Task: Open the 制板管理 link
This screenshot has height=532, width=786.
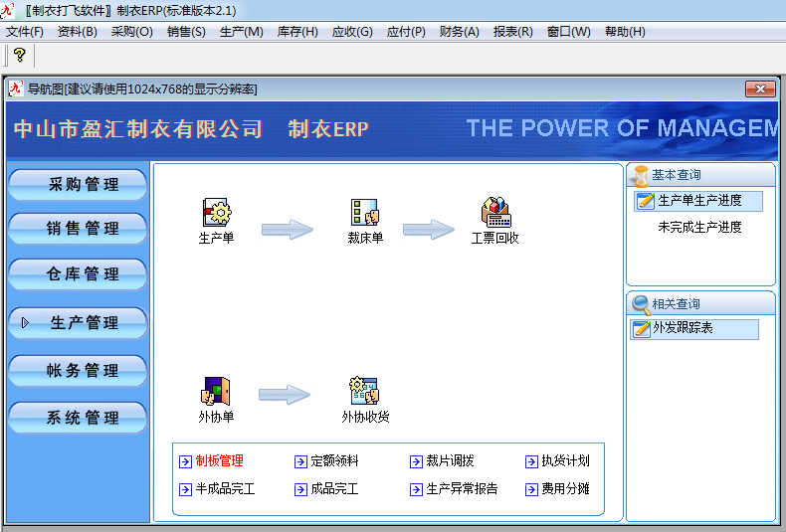Action: (x=220, y=460)
